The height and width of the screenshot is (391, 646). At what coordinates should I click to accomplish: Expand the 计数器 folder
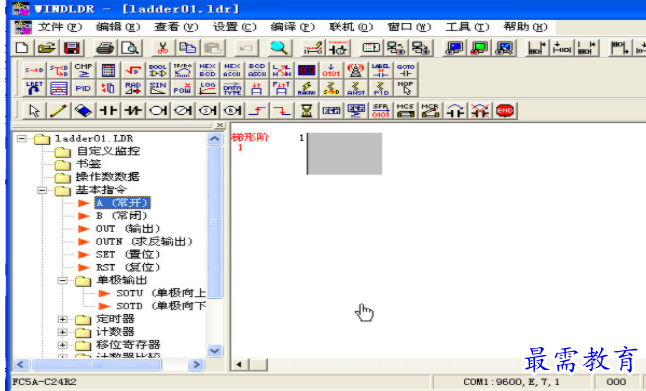62,332
